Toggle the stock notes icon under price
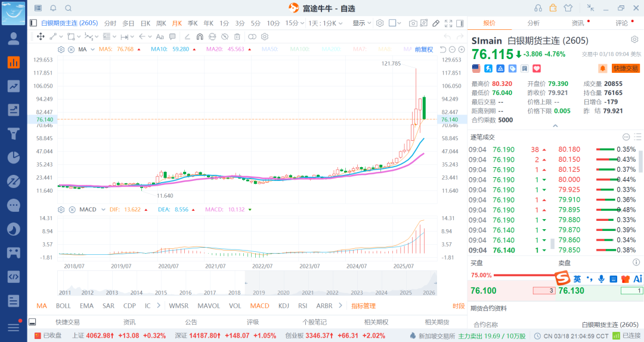Viewport: 644px width, 342px height. 525,68
